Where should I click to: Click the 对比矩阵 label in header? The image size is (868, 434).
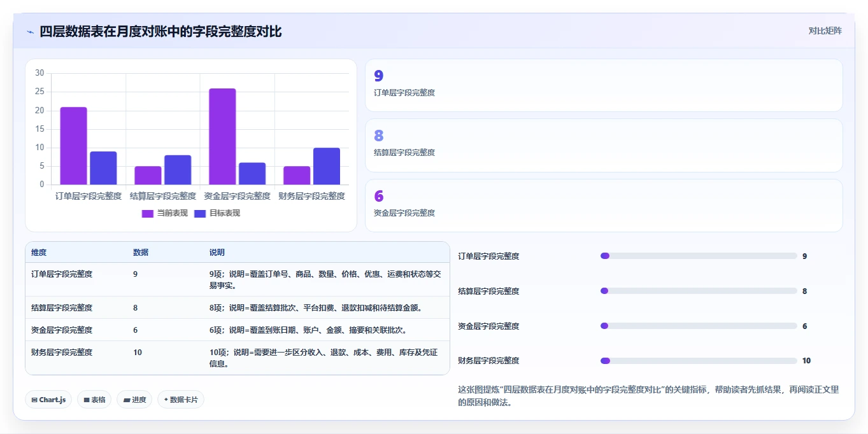coord(825,31)
